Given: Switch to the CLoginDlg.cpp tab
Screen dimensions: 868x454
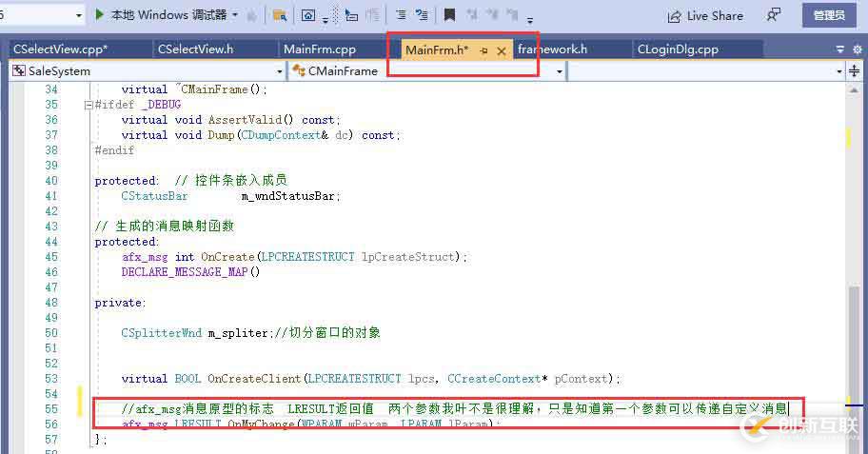Looking at the screenshot, I should tap(678, 49).
